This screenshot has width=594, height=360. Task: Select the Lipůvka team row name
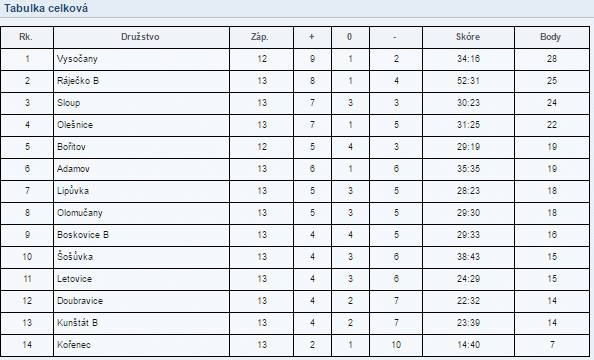point(73,191)
